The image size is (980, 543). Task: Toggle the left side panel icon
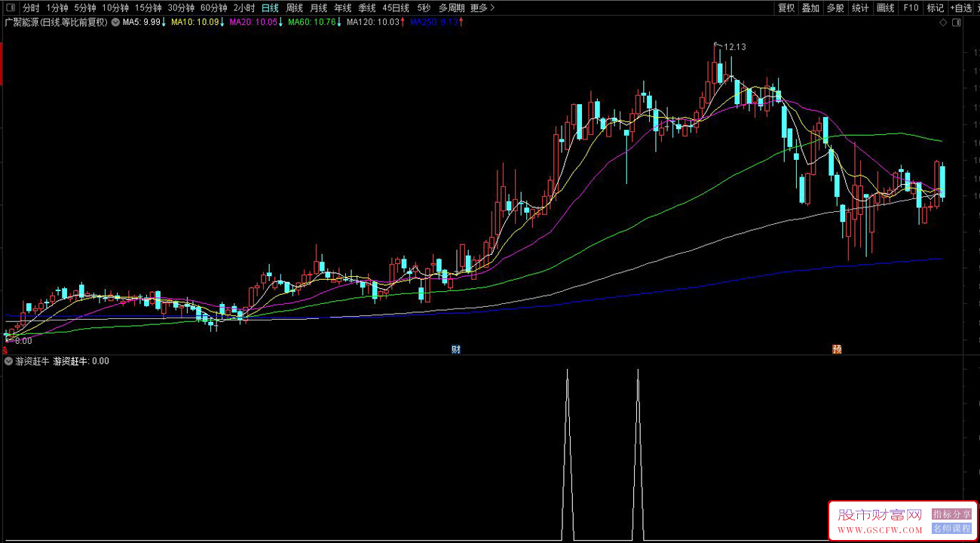pyautogui.click(x=11, y=8)
